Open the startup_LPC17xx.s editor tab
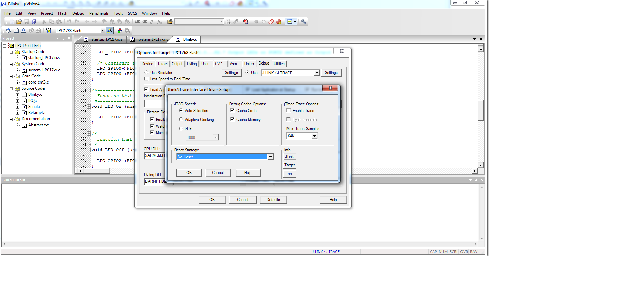644x294 pixels. 106,39
